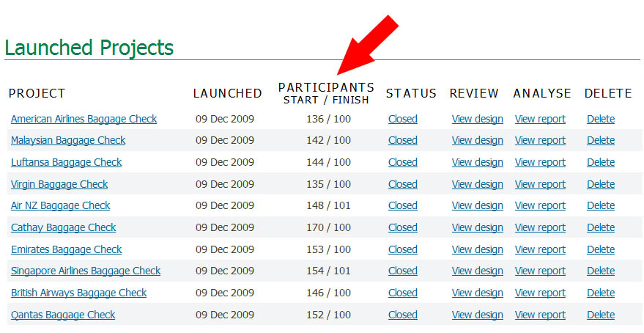Click Closed status for British Airways project

pyautogui.click(x=402, y=293)
